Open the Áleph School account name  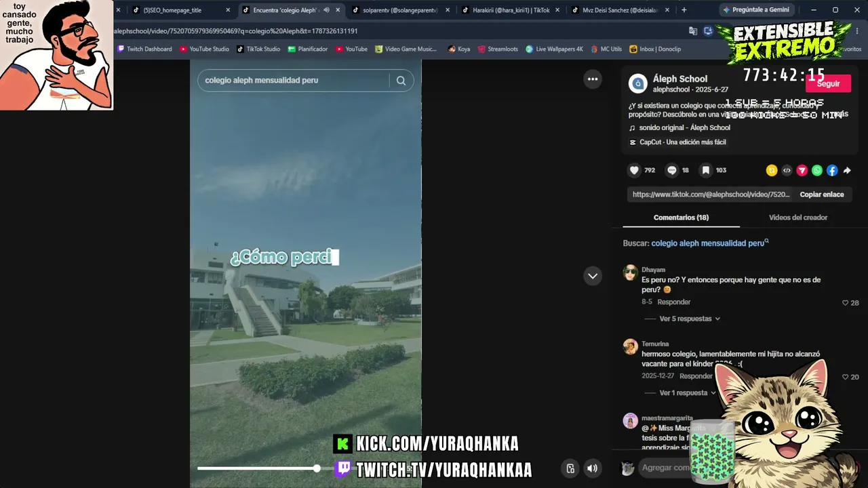(x=680, y=79)
